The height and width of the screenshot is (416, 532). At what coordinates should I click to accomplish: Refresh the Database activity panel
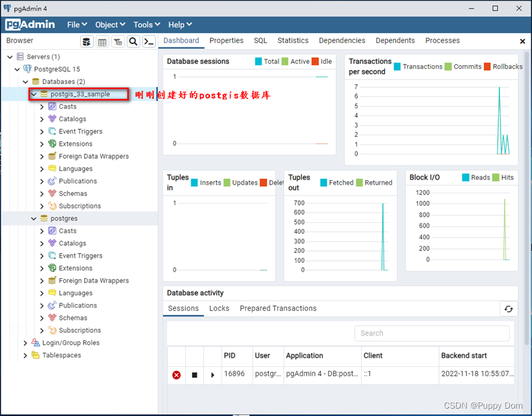[x=509, y=309]
